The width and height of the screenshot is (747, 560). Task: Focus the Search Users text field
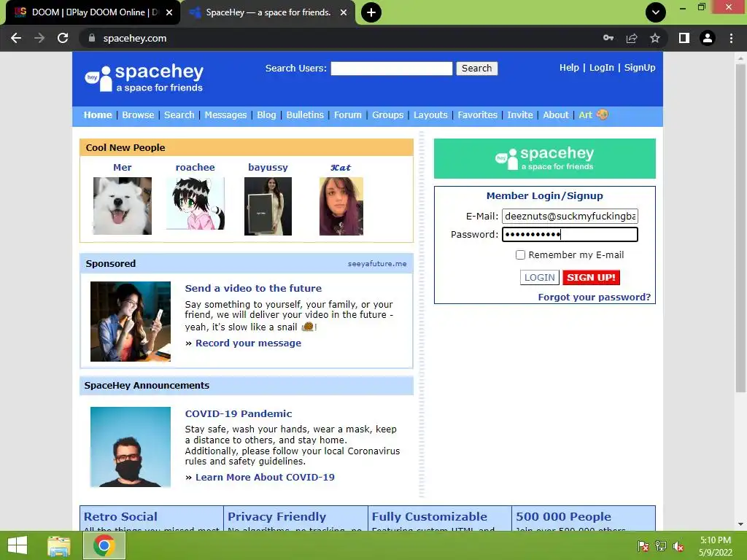coord(392,69)
